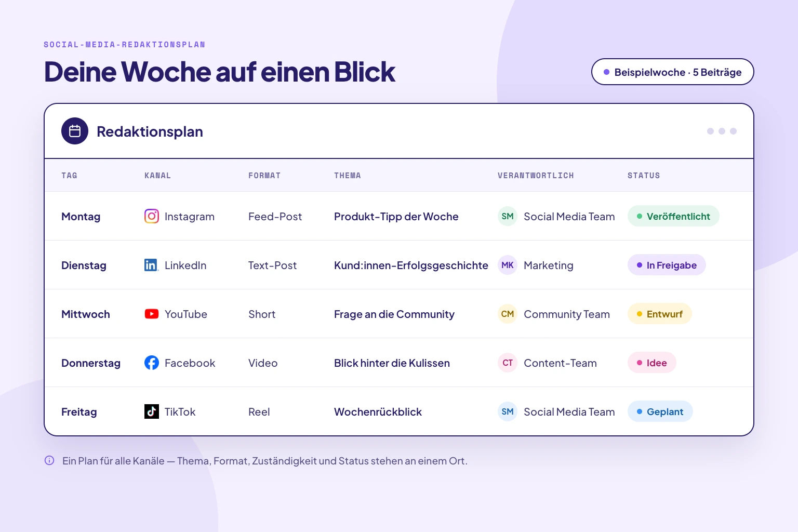Open topic Wochenrückblick

(x=378, y=412)
